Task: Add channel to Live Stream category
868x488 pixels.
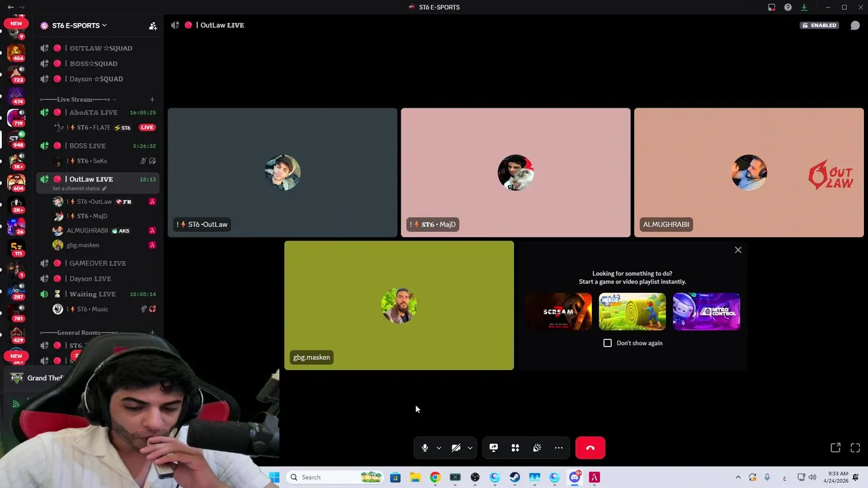Action: pyautogui.click(x=152, y=100)
